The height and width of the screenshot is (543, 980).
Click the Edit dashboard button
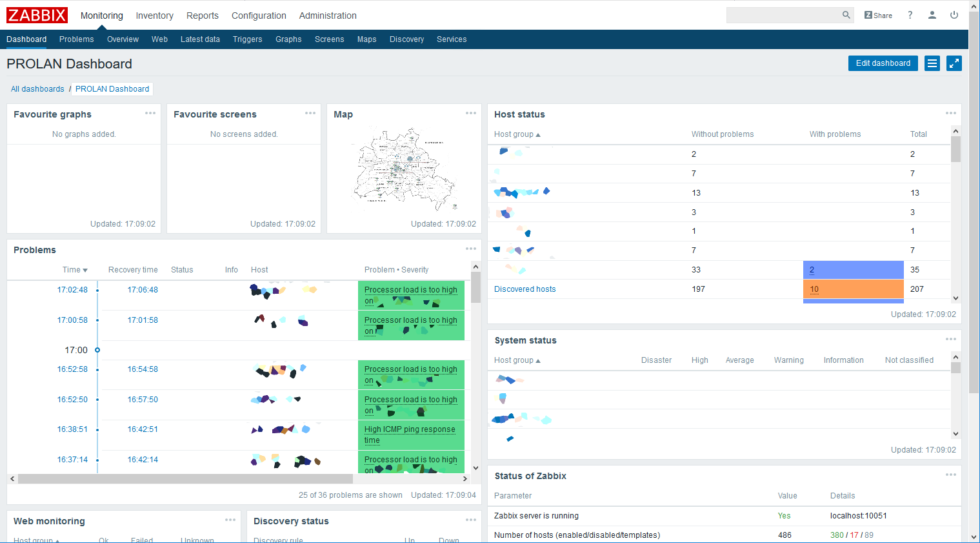(883, 63)
